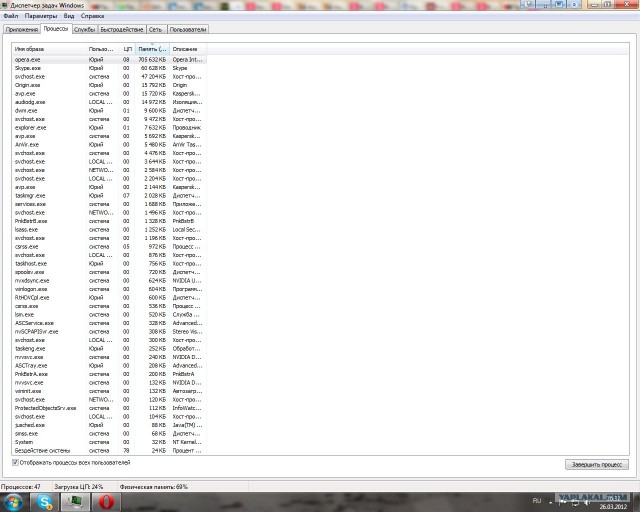Click the InfoWatc... description cell

click(x=187, y=408)
